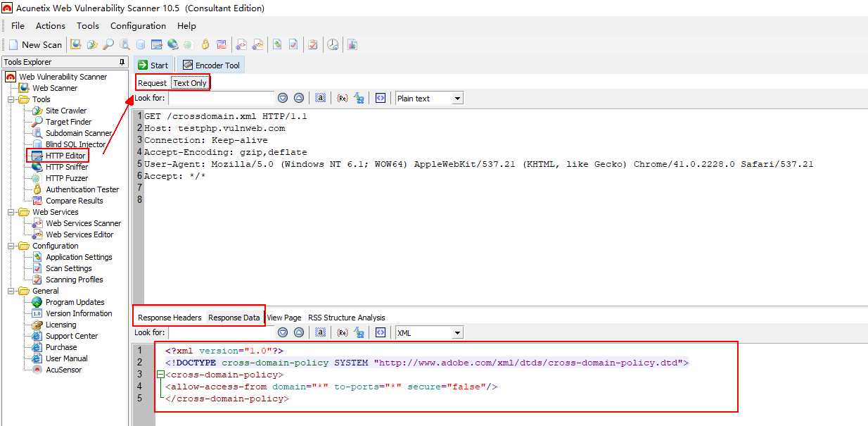Open Site Crawler from the top toolbar
This screenshot has height=426, width=868.
tap(92, 44)
